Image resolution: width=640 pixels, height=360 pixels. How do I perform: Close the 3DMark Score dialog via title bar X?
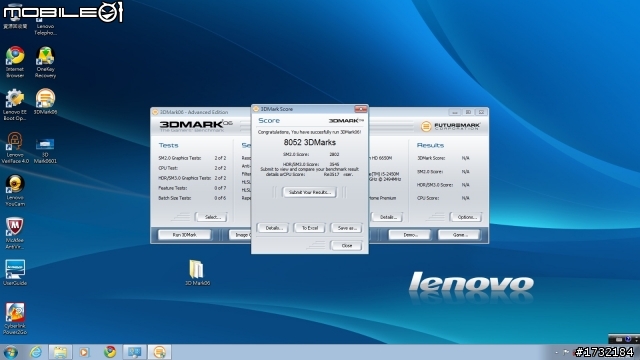(360, 109)
